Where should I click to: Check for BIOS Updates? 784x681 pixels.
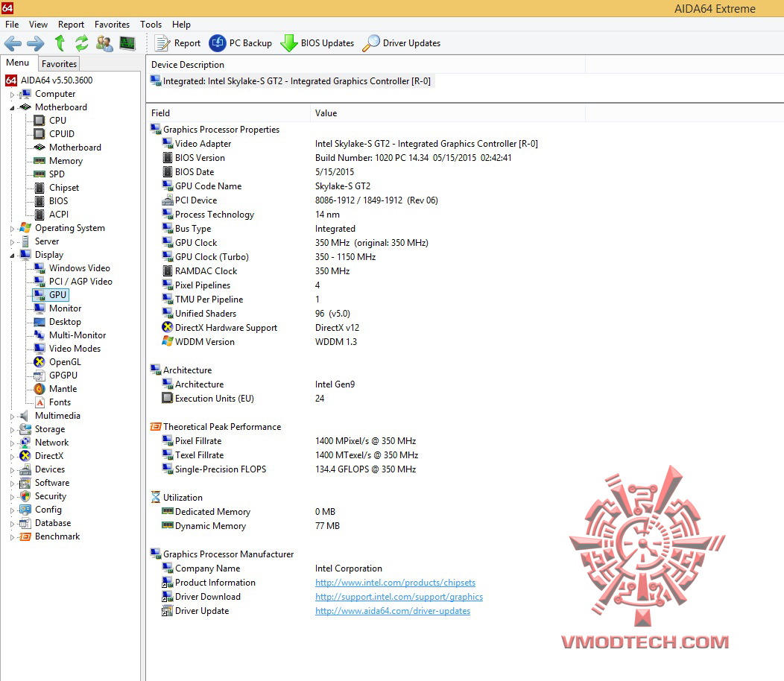tap(317, 43)
